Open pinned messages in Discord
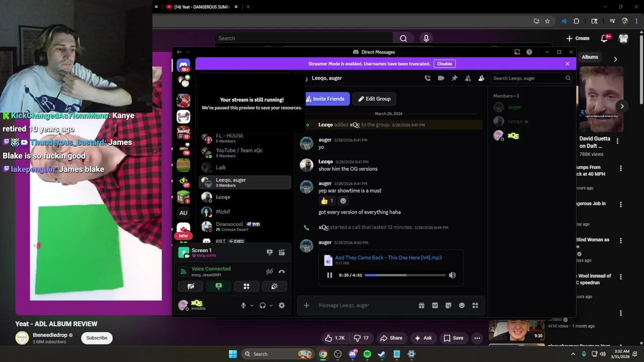644x362 pixels. 454,78
